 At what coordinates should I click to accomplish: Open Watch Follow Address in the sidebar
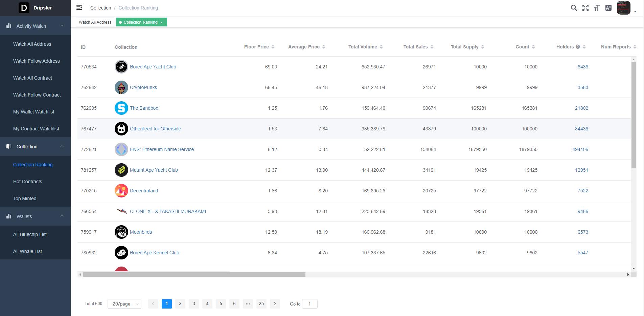[37, 61]
